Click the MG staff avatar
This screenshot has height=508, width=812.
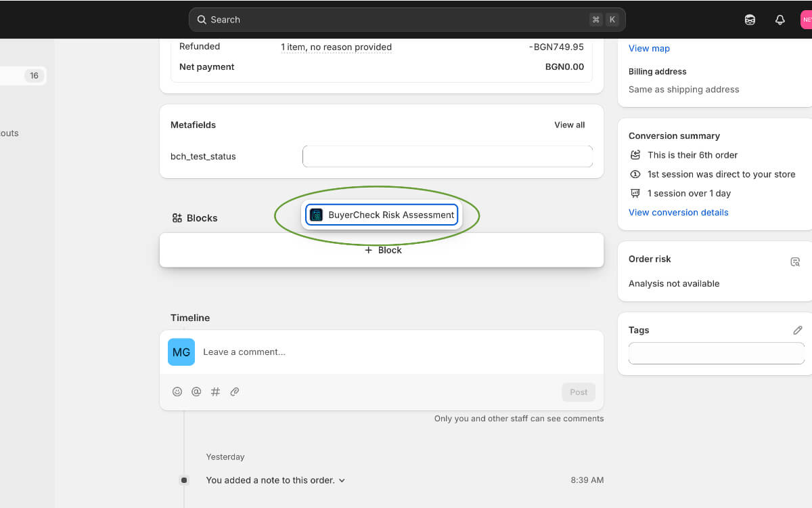pos(181,352)
